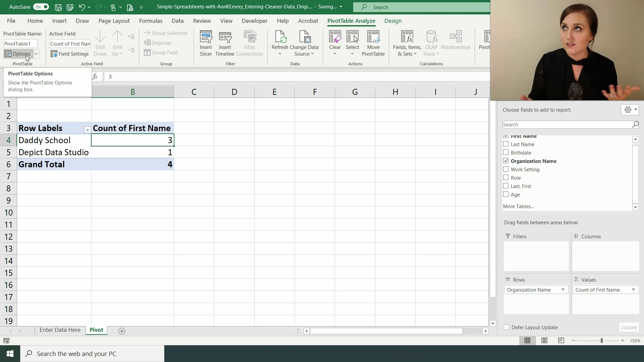The height and width of the screenshot is (362, 644).
Task: Click the Enter Data Here sheet tab
Action: [60, 330]
